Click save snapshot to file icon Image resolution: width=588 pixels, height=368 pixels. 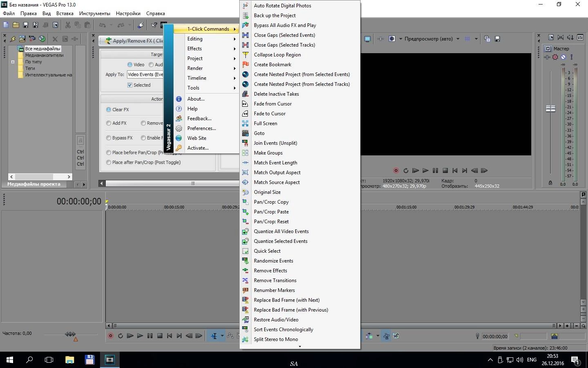[x=497, y=39]
